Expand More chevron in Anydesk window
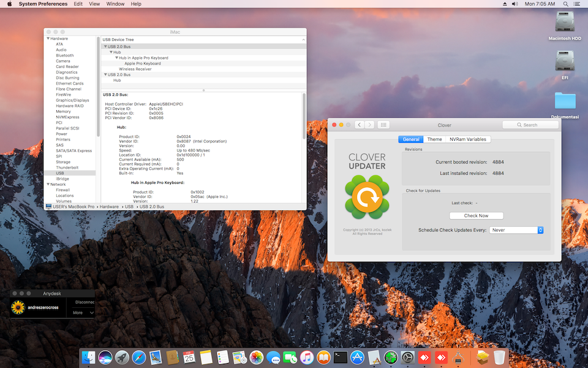This screenshot has width=588, height=368. 91,312
